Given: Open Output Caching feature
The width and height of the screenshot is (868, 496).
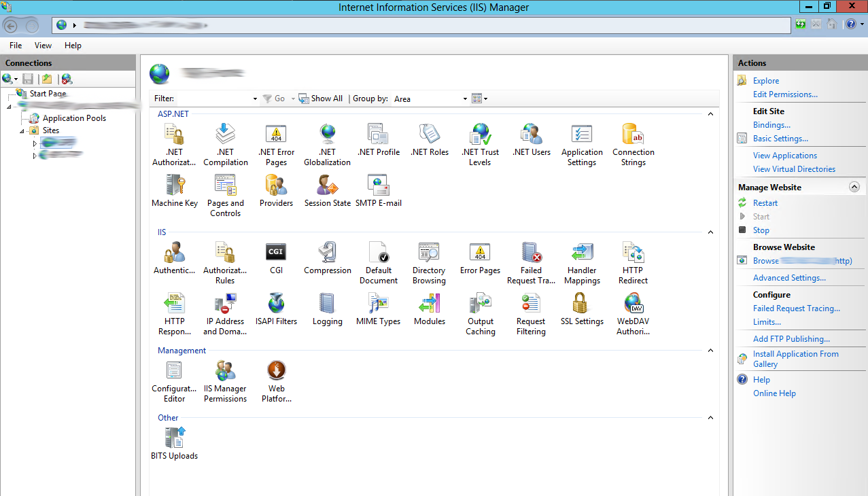Looking at the screenshot, I should (x=481, y=314).
